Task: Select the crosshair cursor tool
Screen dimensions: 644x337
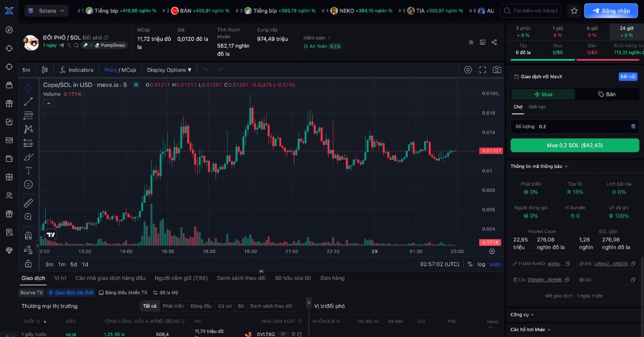Action: pyautogui.click(x=28, y=88)
